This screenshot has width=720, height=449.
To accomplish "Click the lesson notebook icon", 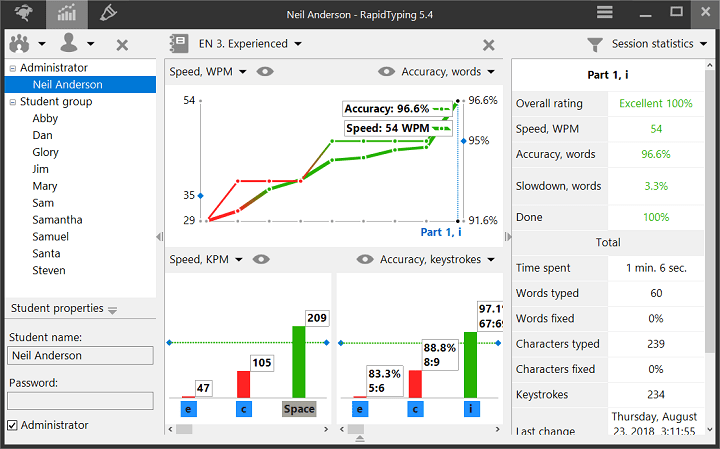I will click(x=179, y=44).
